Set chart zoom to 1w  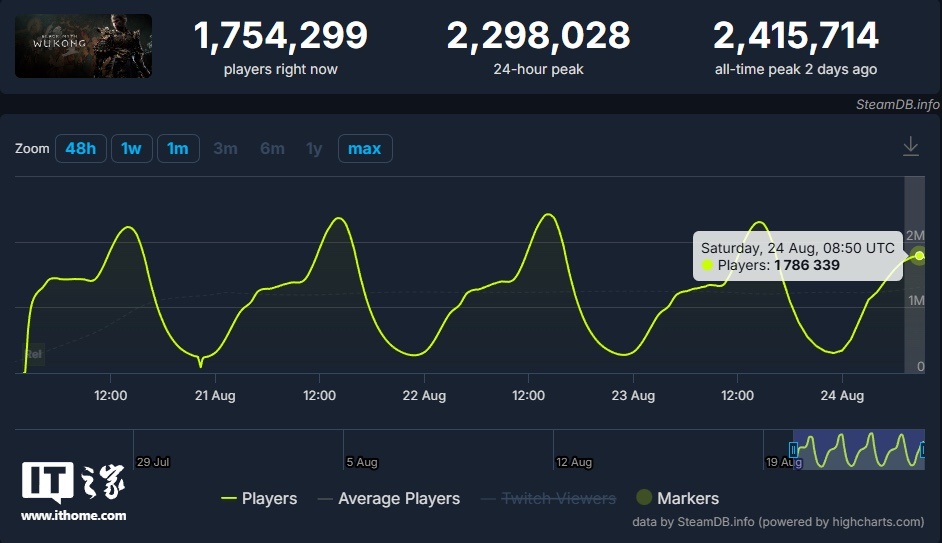coord(131,148)
